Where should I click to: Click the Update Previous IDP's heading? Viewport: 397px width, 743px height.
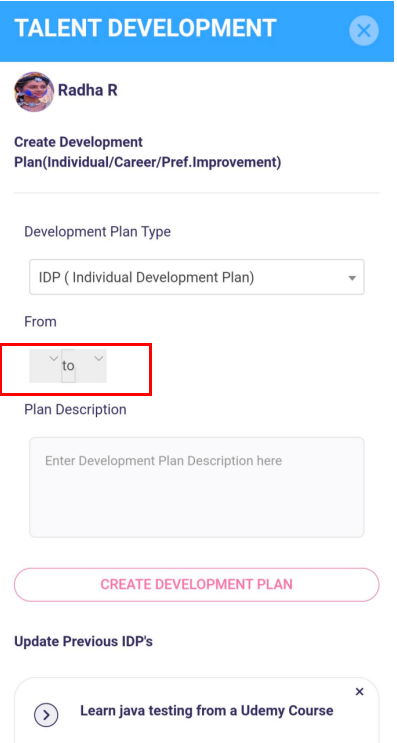click(83, 642)
